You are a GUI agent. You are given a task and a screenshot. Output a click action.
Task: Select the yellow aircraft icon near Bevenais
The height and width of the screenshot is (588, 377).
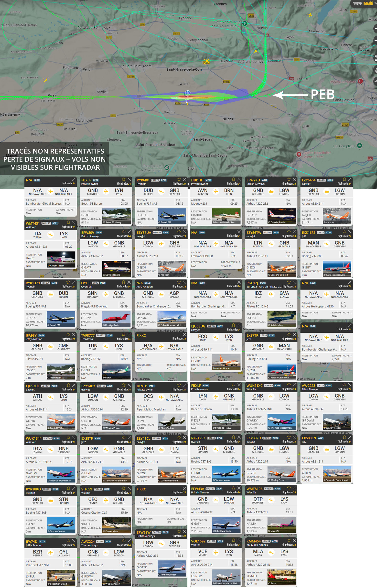click(207, 60)
